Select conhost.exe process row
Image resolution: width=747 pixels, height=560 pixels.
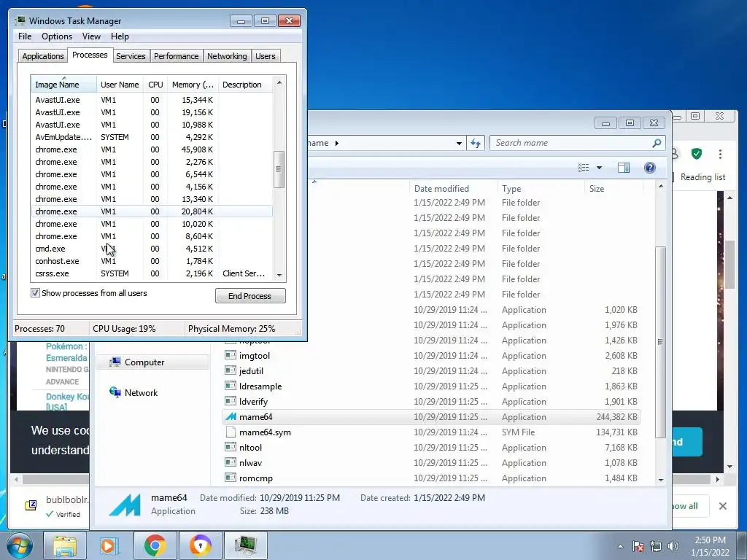pos(152,261)
